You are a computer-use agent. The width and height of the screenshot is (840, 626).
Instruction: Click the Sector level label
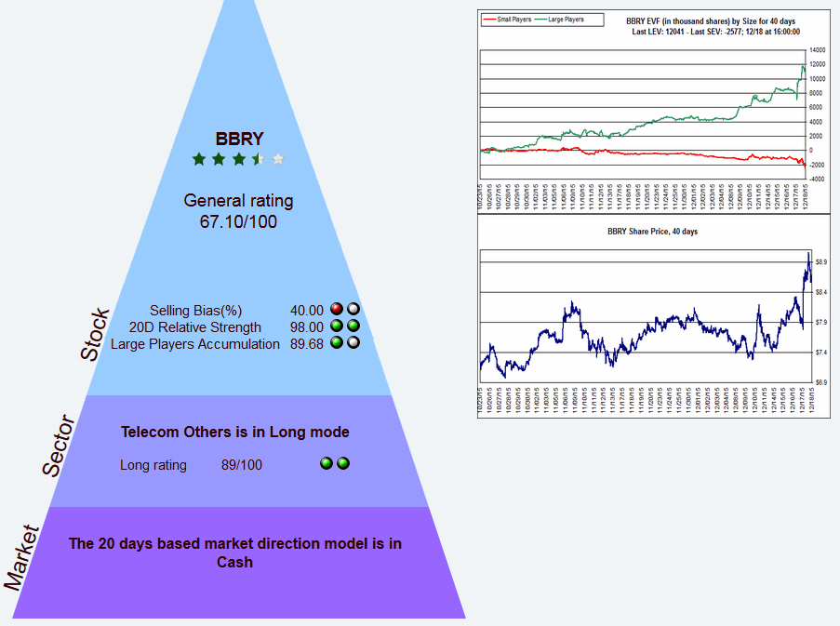pos(59,446)
